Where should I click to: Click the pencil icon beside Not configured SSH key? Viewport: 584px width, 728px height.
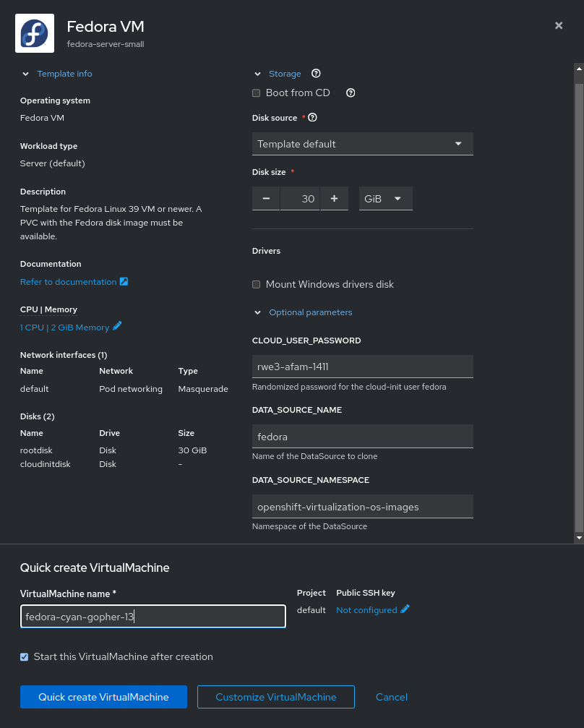click(x=404, y=609)
